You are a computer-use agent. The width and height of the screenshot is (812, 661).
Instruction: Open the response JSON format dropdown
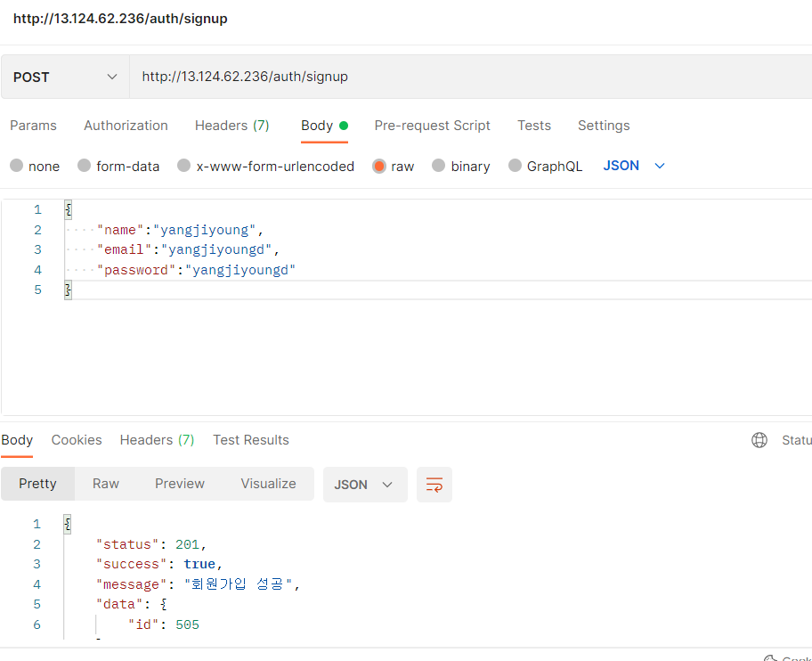click(365, 485)
